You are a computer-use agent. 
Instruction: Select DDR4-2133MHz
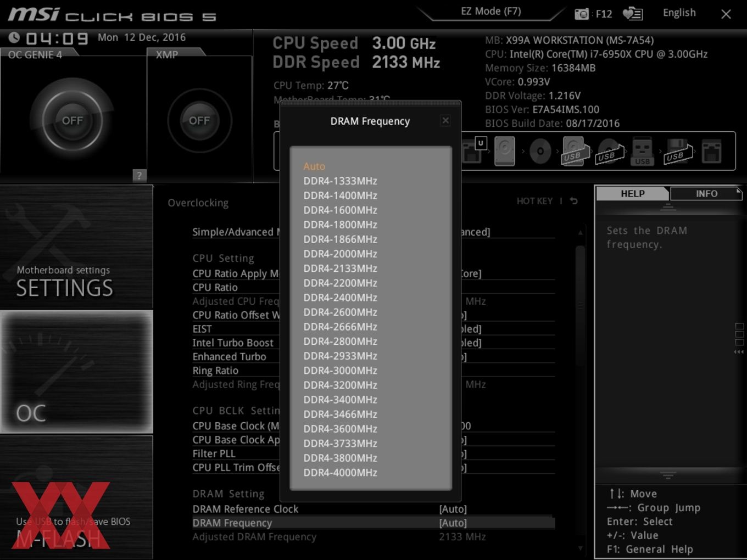(x=341, y=268)
